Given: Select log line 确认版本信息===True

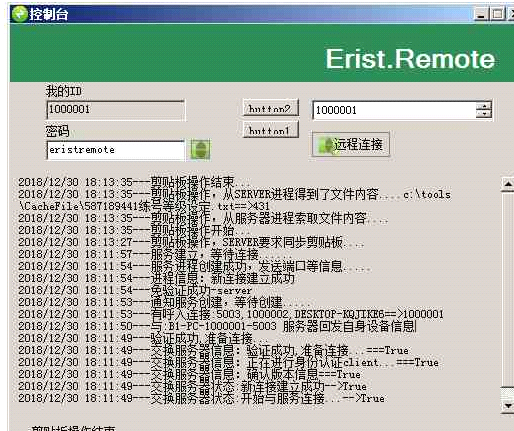Looking at the screenshot, I should 189,374.
